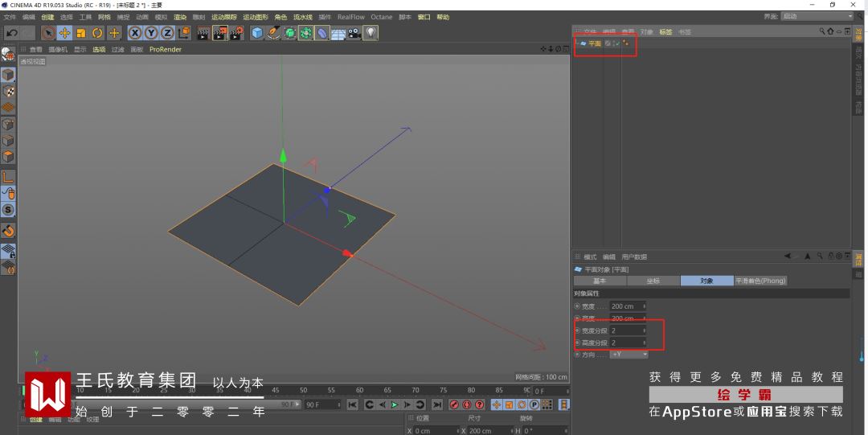This screenshot has height=435, width=868.
Task: Click the Undo arrow icon
Action: (x=11, y=33)
